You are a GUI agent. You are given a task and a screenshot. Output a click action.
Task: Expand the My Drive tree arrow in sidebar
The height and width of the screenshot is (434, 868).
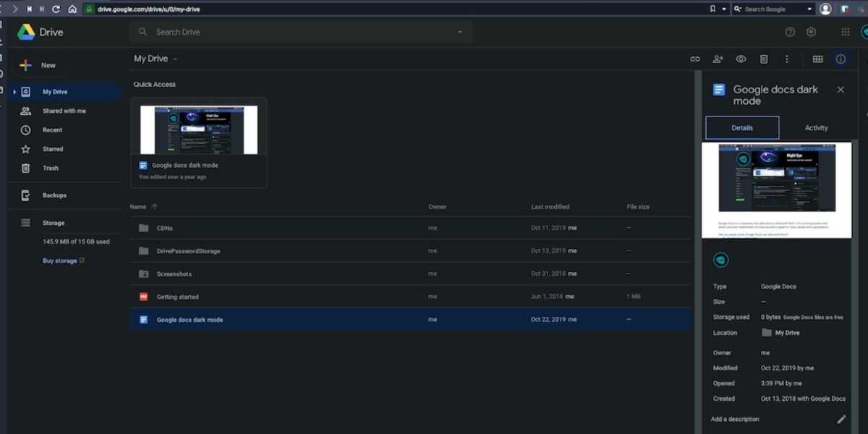[x=14, y=92]
